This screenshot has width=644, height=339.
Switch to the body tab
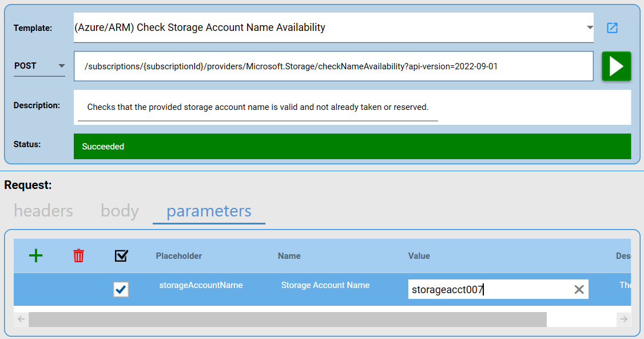(x=120, y=211)
